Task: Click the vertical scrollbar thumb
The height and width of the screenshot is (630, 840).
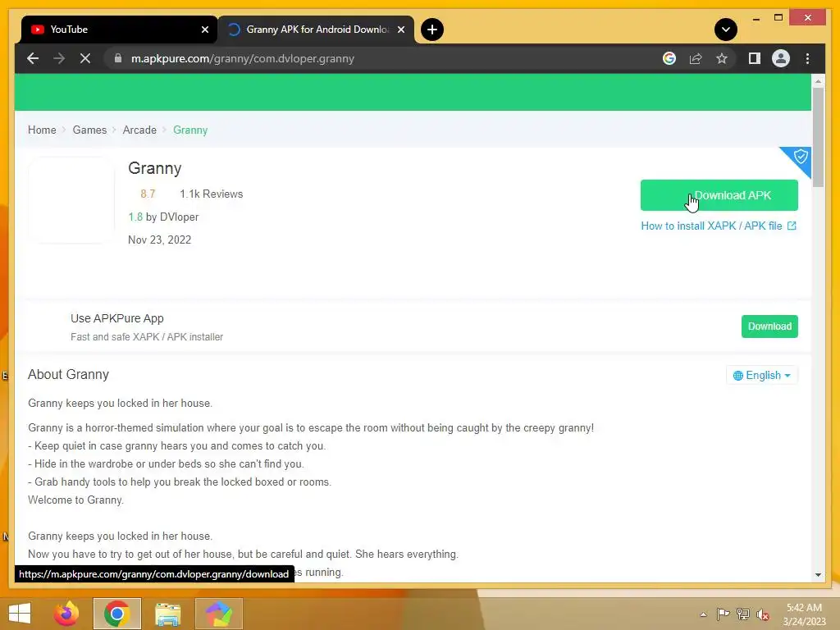Action: (818, 137)
